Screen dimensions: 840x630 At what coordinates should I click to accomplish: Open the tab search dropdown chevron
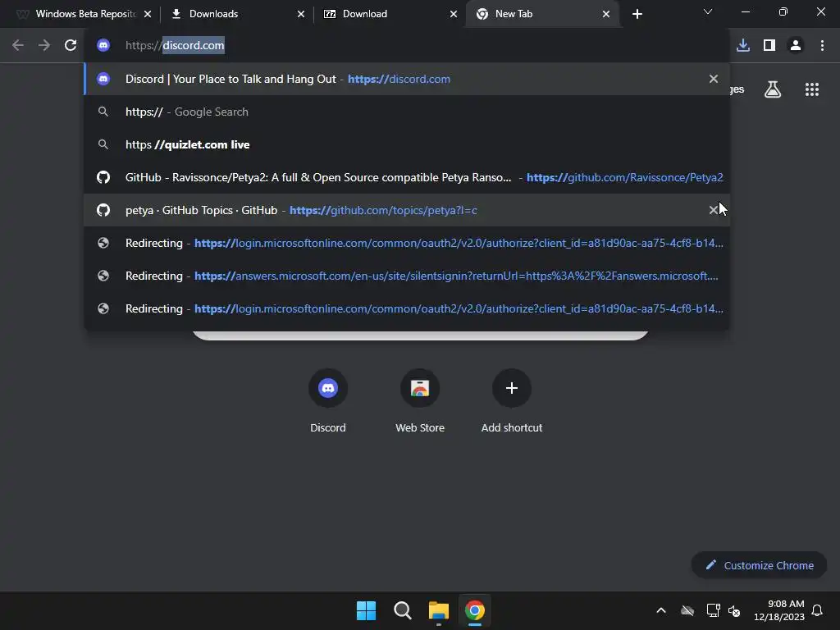click(708, 12)
